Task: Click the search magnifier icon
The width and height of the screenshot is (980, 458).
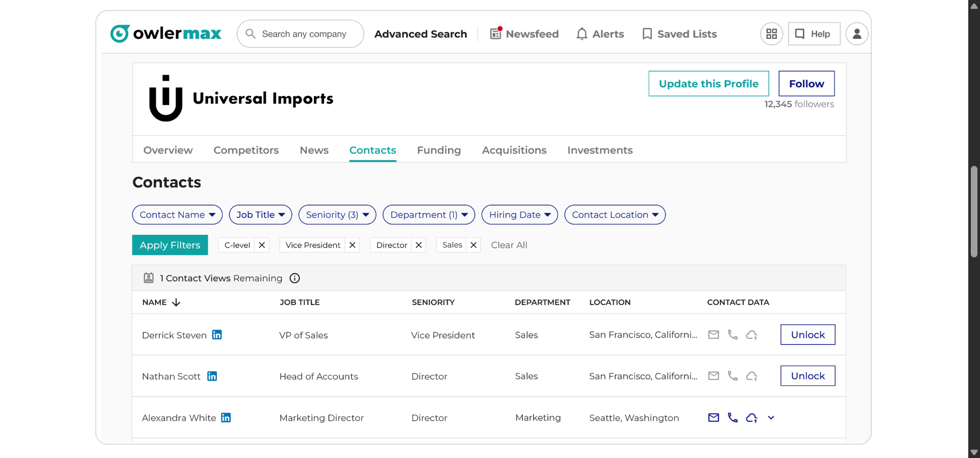Action: tap(250, 34)
